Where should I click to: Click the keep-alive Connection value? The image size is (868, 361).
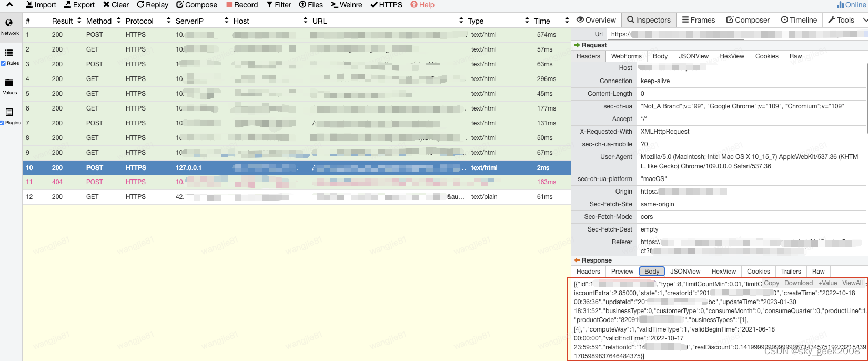point(655,81)
